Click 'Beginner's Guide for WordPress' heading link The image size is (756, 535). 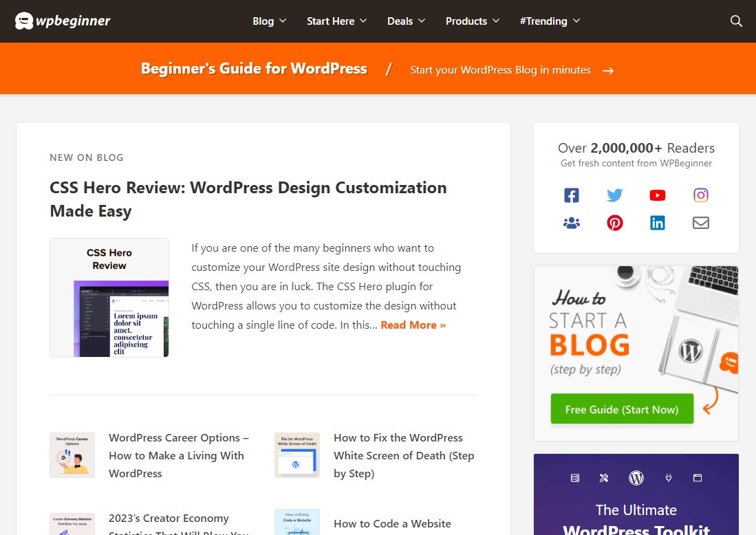254,69
